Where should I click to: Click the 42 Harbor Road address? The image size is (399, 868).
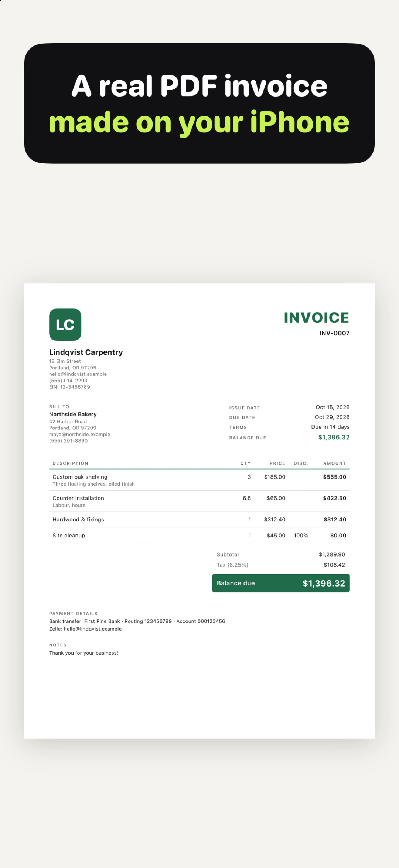click(68, 422)
